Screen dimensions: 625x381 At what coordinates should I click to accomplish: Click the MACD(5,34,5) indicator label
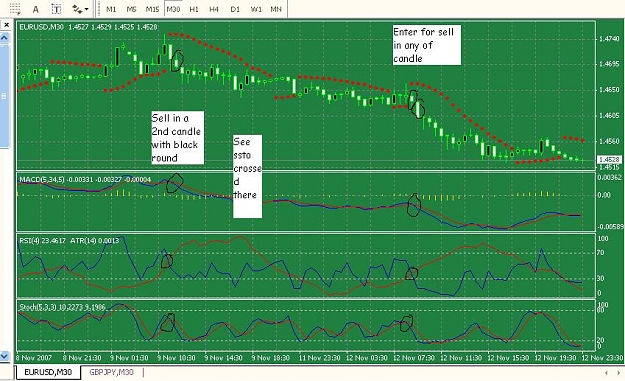click(x=85, y=180)
